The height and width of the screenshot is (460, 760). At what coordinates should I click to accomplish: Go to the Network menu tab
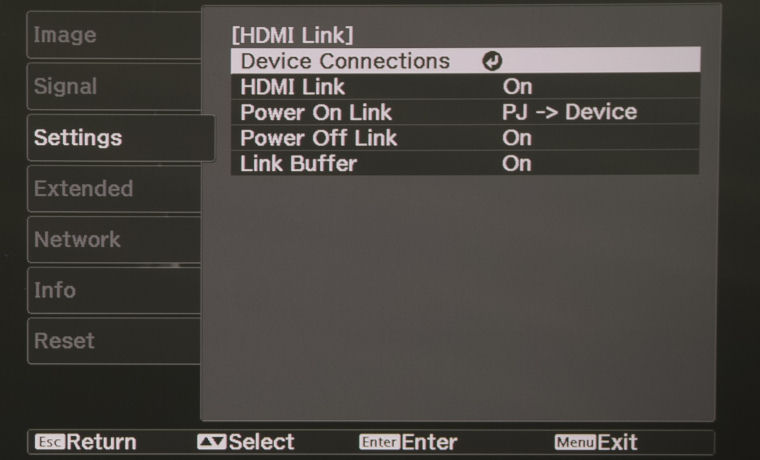point(114,239)
